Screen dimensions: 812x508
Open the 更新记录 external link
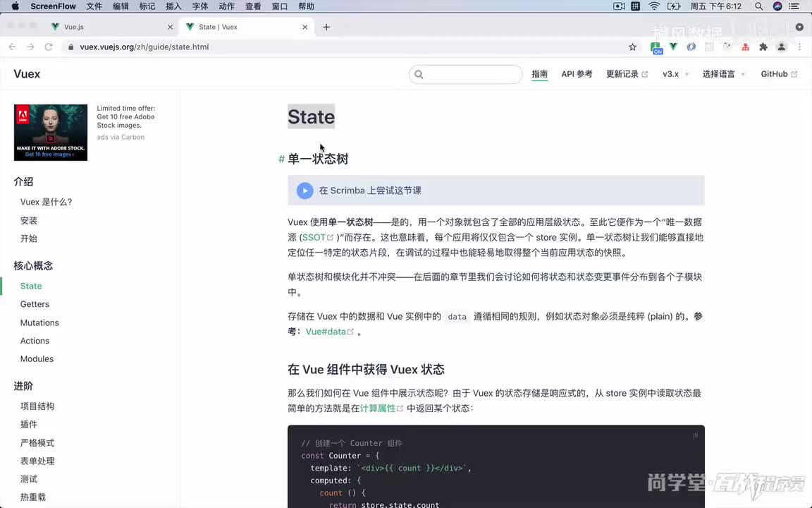coord(627,74)
